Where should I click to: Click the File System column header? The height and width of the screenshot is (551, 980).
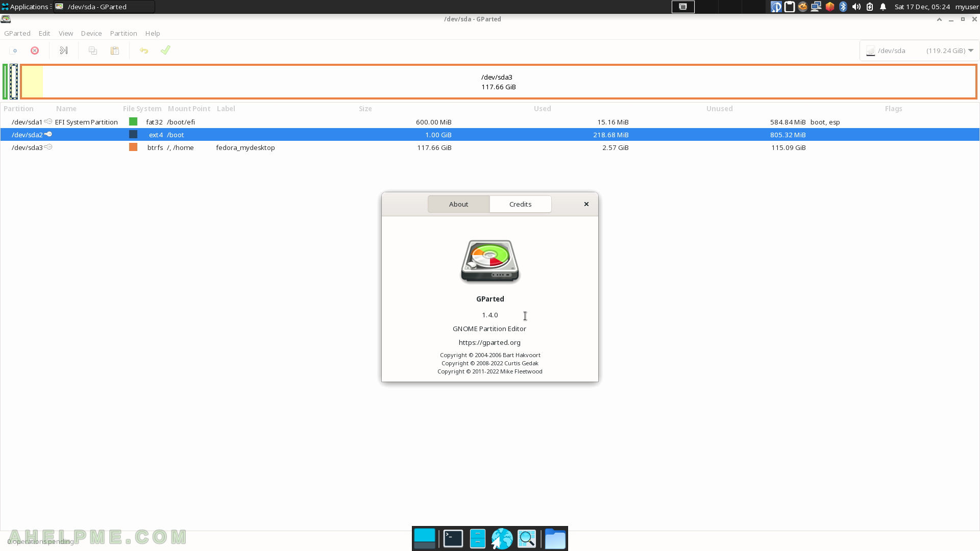click(x=142, y=109)
